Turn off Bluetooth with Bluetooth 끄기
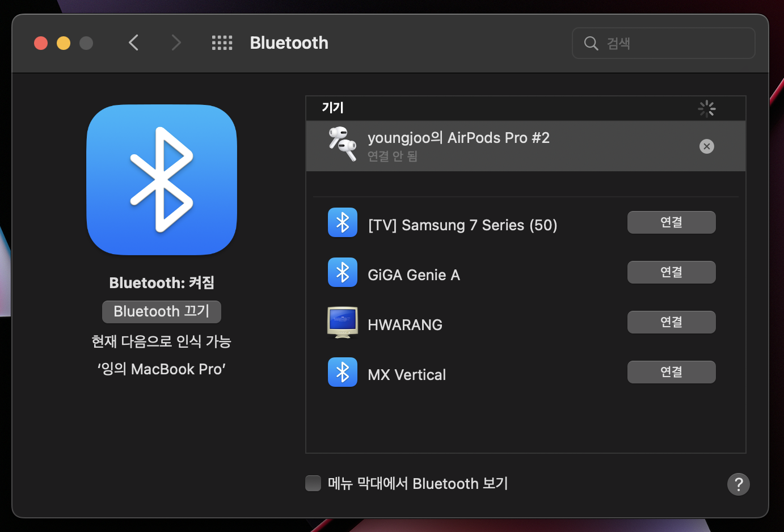The image size is (784, 532). pos(162,311)
